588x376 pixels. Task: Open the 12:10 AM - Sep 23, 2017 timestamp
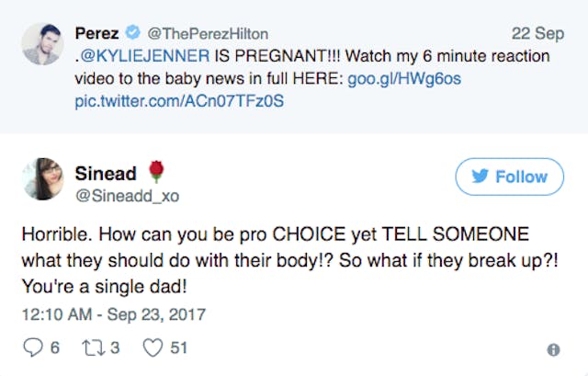pos(113,314)
